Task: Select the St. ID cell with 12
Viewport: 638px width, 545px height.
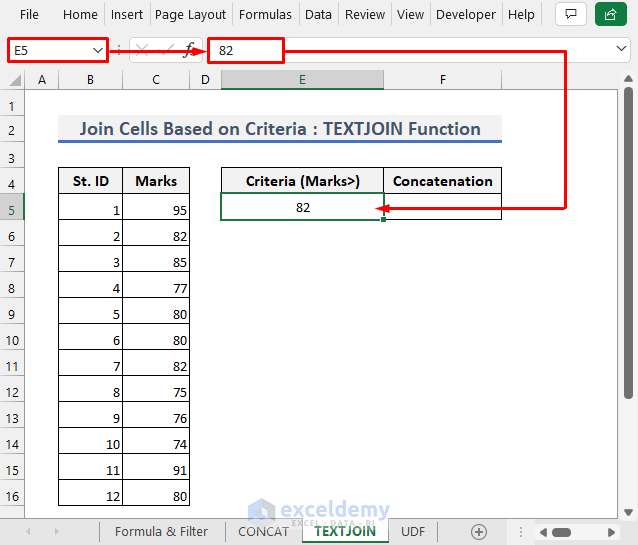Action: (90, 493)
